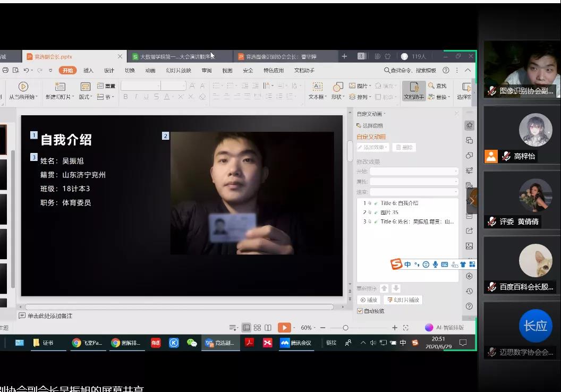The height and width of the screenshot is (392, 561).
Task: Open the image gallery icon in right sidebar
Action: click(x=470, y=246)
